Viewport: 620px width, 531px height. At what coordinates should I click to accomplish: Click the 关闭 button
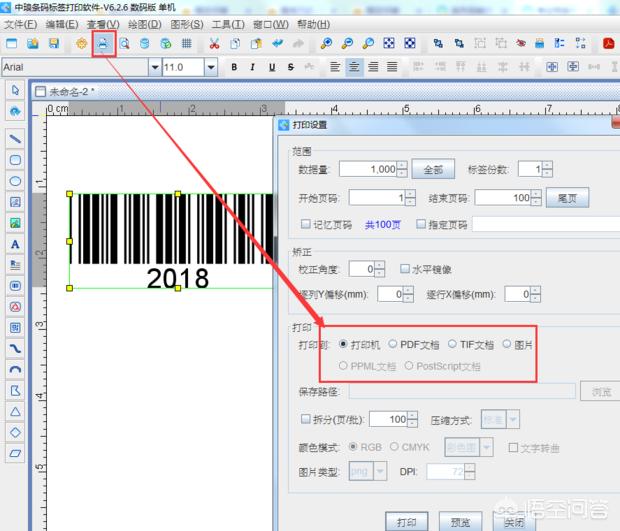coord(514,522)
